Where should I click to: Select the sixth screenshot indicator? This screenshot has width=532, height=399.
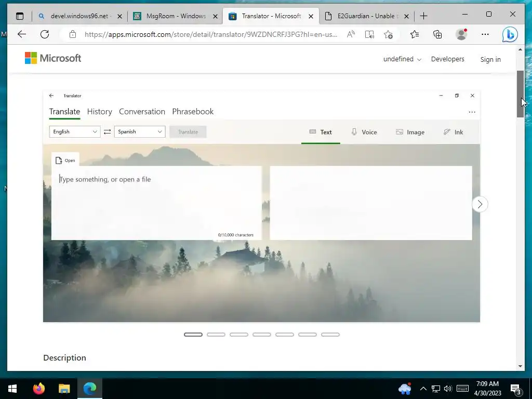point(308,335)
